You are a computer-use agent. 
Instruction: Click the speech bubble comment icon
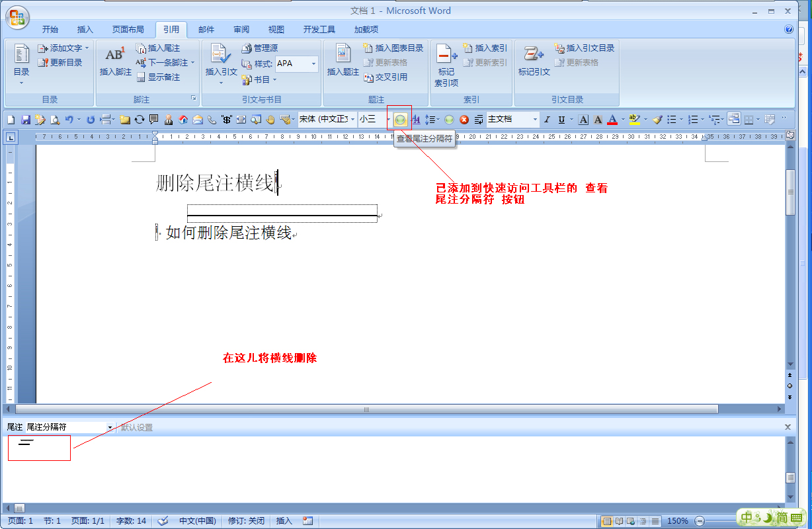coord(153,120)
